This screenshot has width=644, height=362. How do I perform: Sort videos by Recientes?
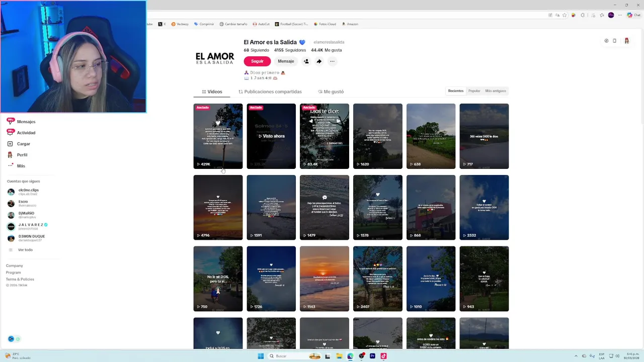coord(456,91)
